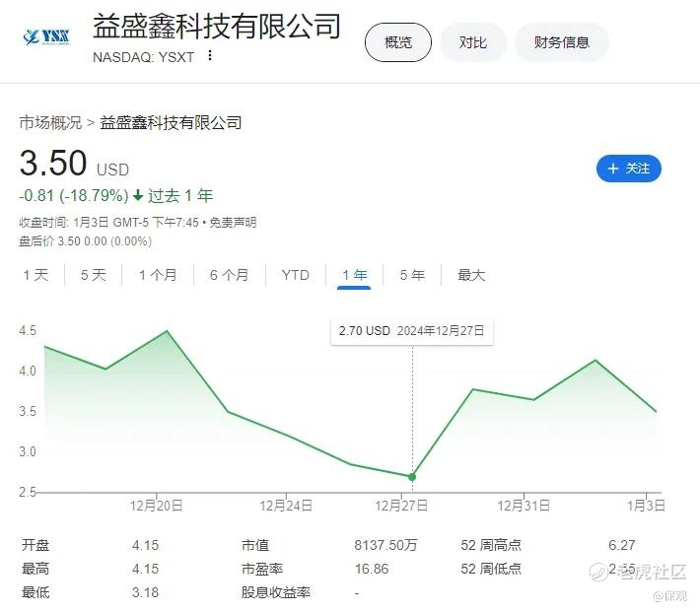Click the NASDAQ: YSXT ticker text

(143, 57)
